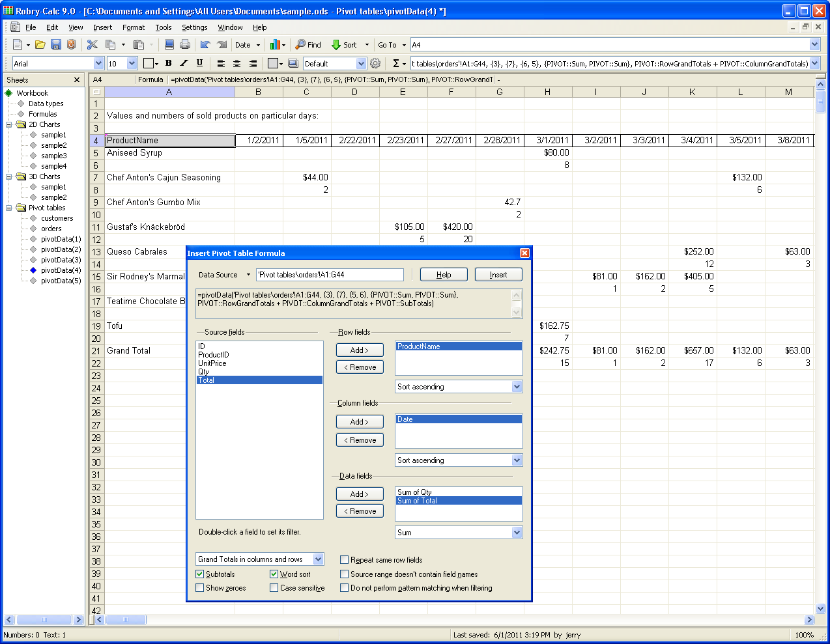Click the Print icon in toolbar
Image resolution: width=830 pixels, height=644 pixels.
(x=185, y=45)
